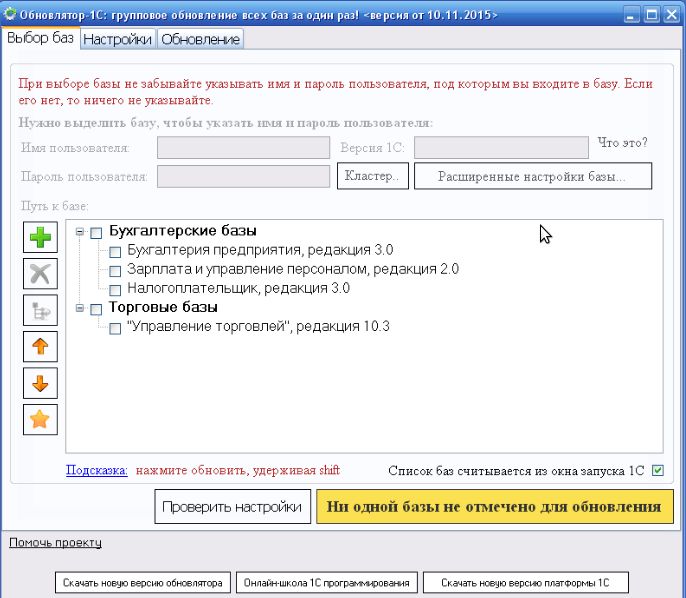The image size is (686, 598).
Task: Check Управление торговлей, редакция 10.3 checkbox
Action: pyautogui.click(x=115, y=329)
